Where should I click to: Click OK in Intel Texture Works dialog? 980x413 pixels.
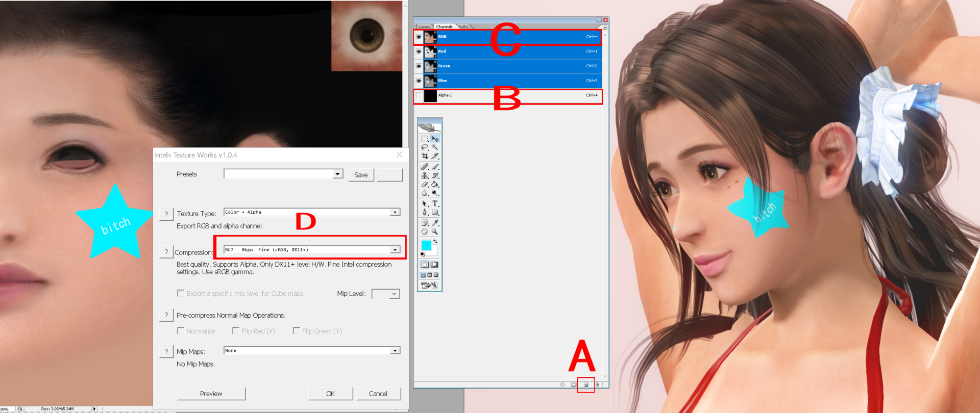[x=330, y=394]
